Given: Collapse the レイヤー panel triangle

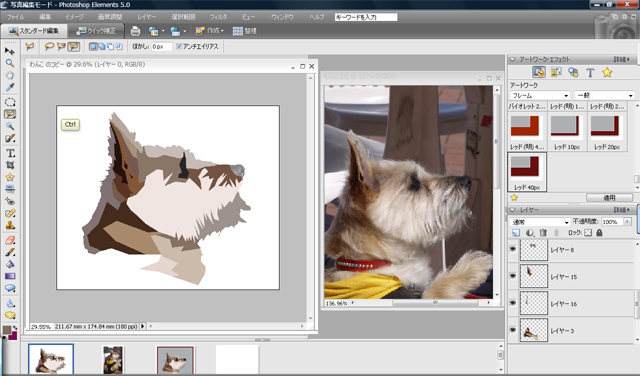Looking at the screenshot, I should (x=512, y=210).
